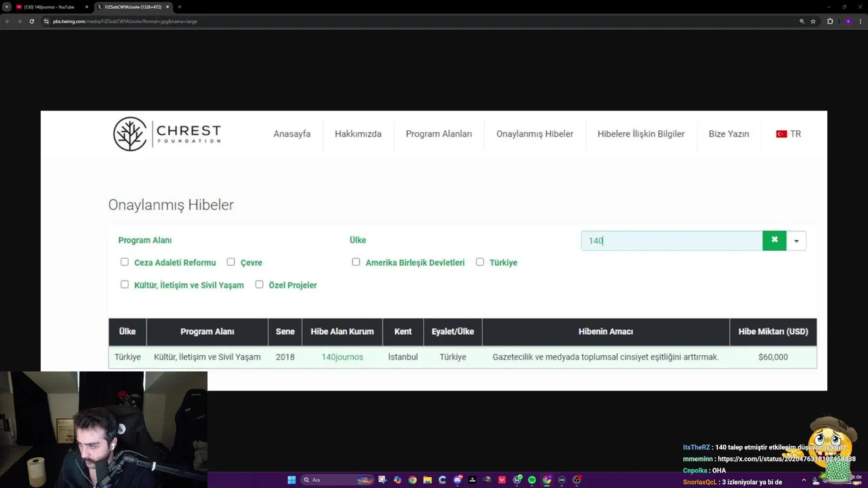This screenshot has width=868, height=488.
Task: Click the Chrest Foundation tree logo
Action: [x=130, y=134]
